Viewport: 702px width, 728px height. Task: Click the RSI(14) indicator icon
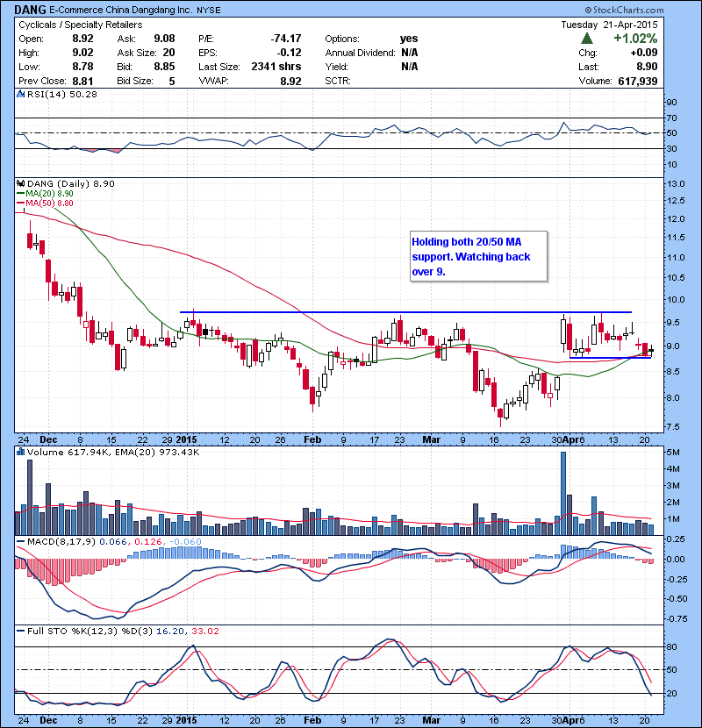tap(20, 94)
